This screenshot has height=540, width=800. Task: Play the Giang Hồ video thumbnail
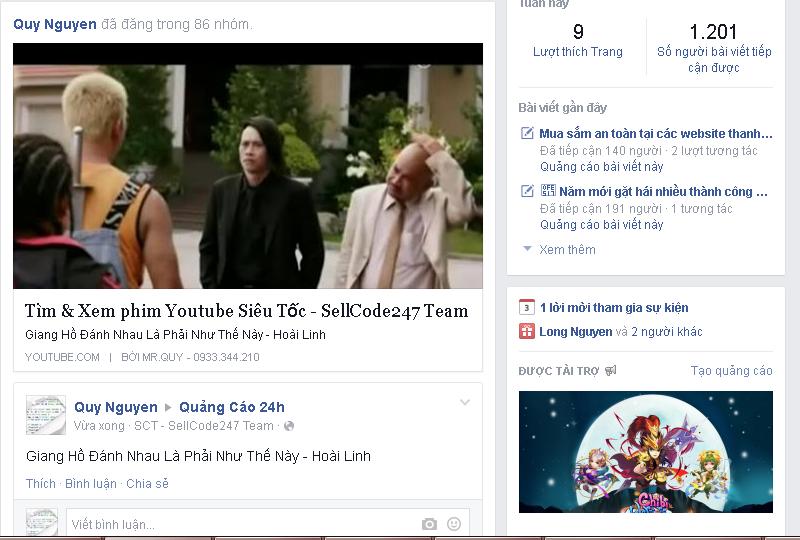pos(248,166)
